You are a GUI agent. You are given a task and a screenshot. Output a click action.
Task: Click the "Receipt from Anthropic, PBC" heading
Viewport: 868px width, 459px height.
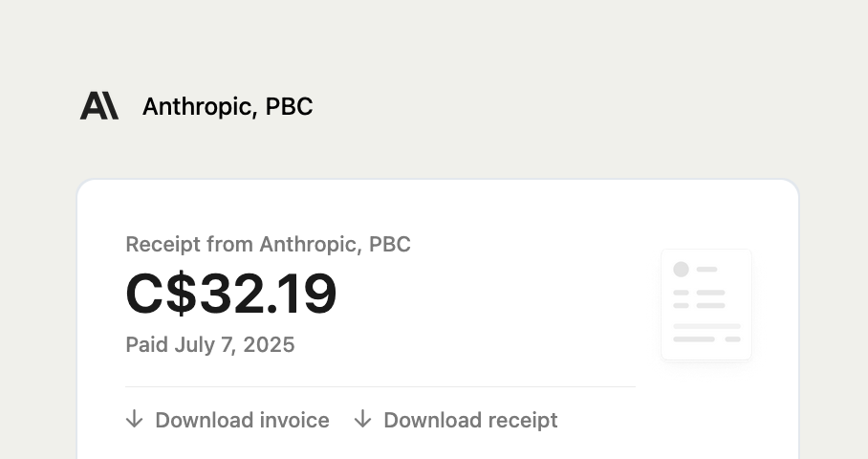(268, 244)
